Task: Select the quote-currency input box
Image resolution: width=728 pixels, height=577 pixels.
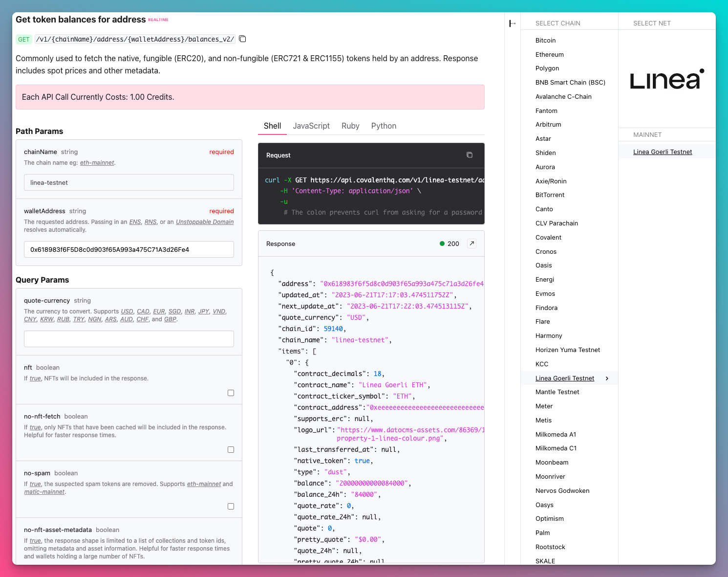Action: click(x=129, y=339)
